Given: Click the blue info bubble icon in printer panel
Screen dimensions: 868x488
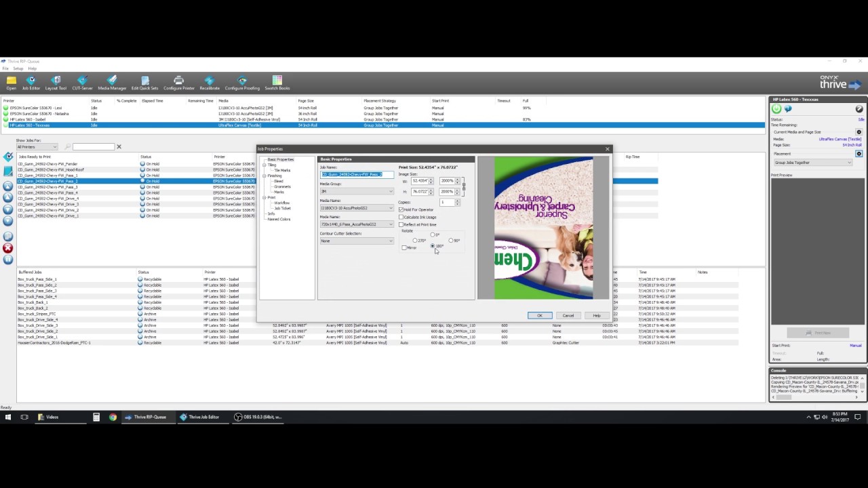Looking at the screenshot, I should pyautogui.click(x=788, y=108).
